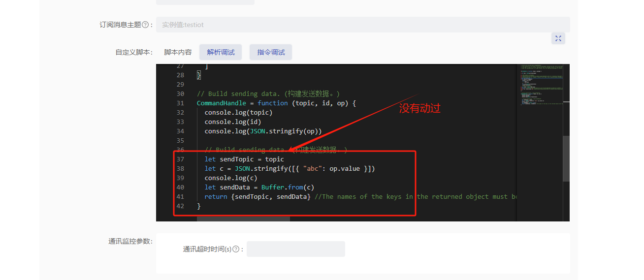
Task: Click the JSON.stringify abc op.value line
Action: coord(290,168)
